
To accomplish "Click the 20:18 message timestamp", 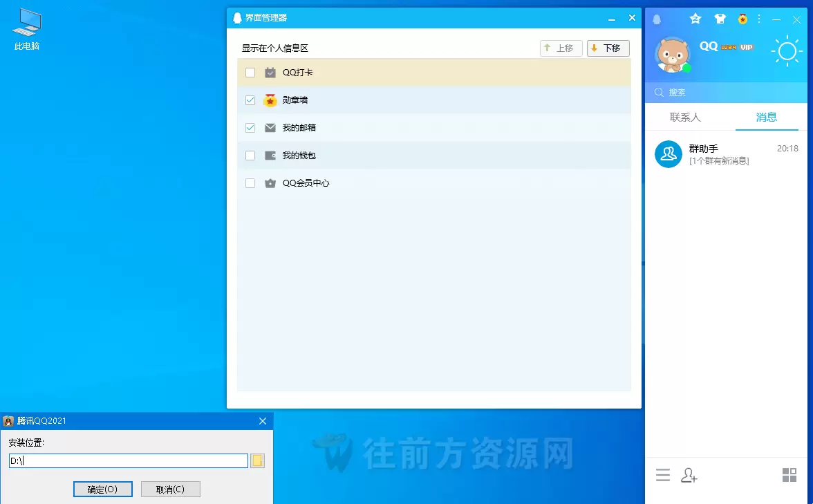I will (787, 148).
